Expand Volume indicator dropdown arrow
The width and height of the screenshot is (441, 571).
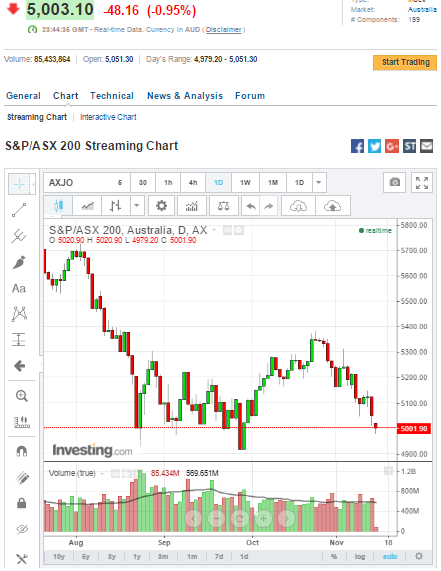pos(102,473)
